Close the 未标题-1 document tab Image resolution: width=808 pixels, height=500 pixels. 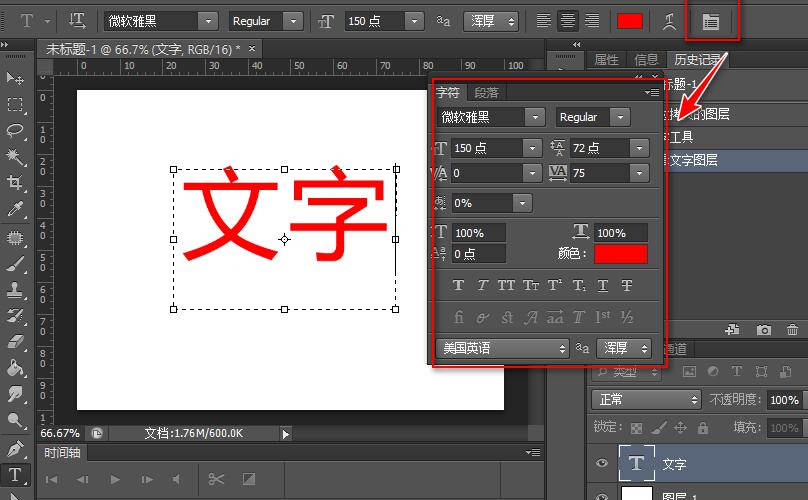(x=251, y=48)
